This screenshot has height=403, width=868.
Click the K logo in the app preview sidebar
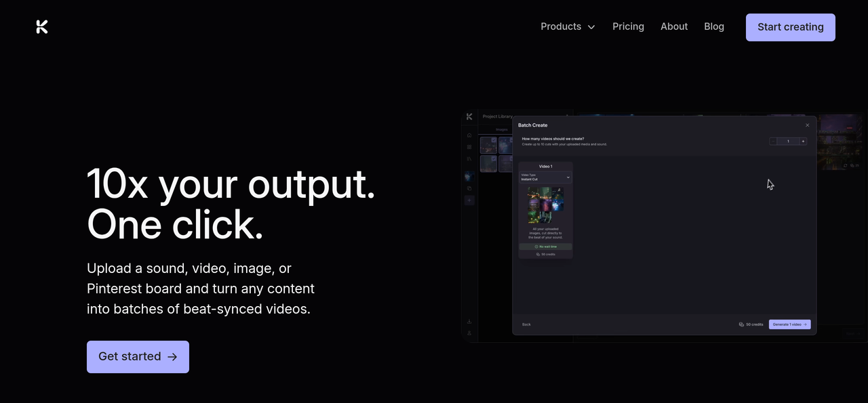pos(469,116)
